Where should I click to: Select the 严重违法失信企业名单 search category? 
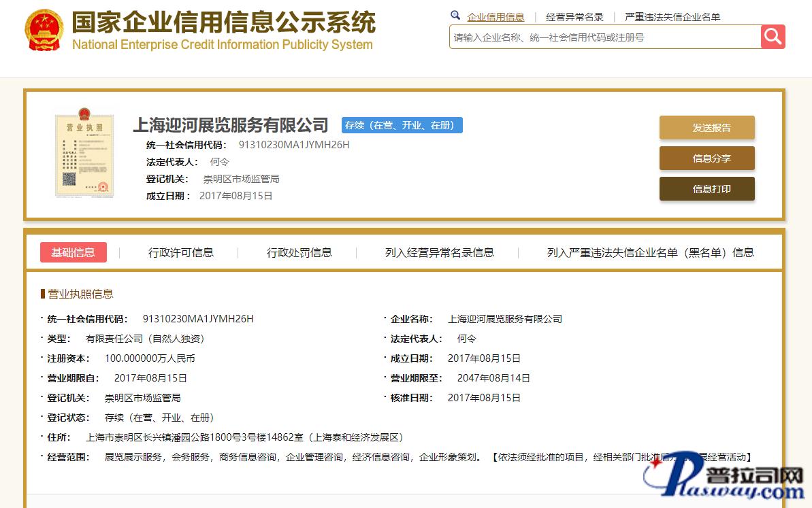672,17
